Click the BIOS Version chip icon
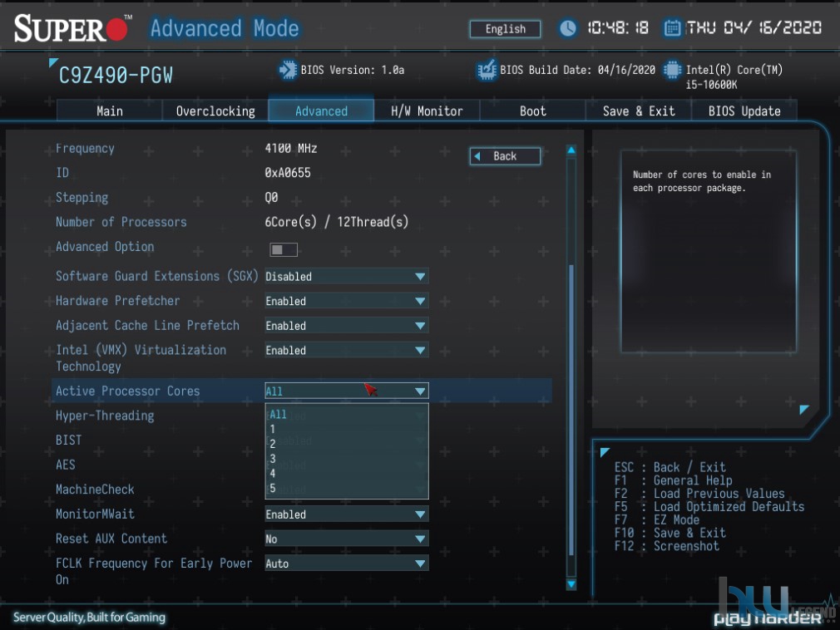840x630 pixels. tap(288, 70)
